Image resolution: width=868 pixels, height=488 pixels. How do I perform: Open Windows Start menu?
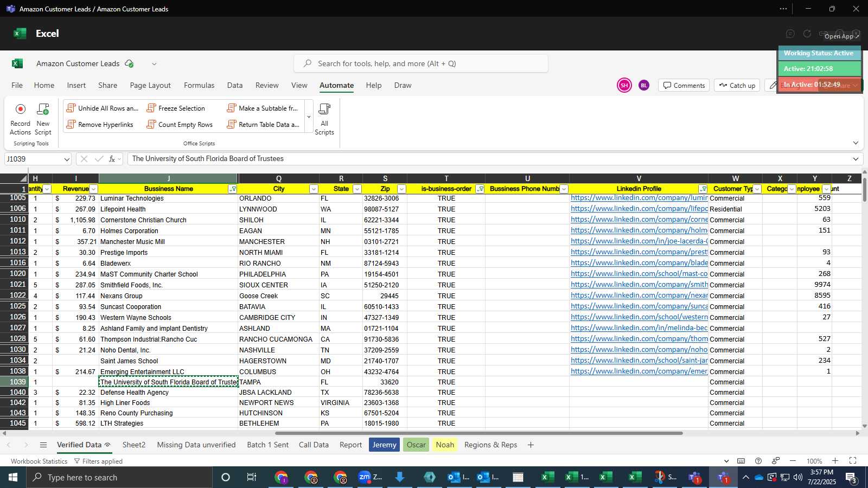[x=13, y=477]
